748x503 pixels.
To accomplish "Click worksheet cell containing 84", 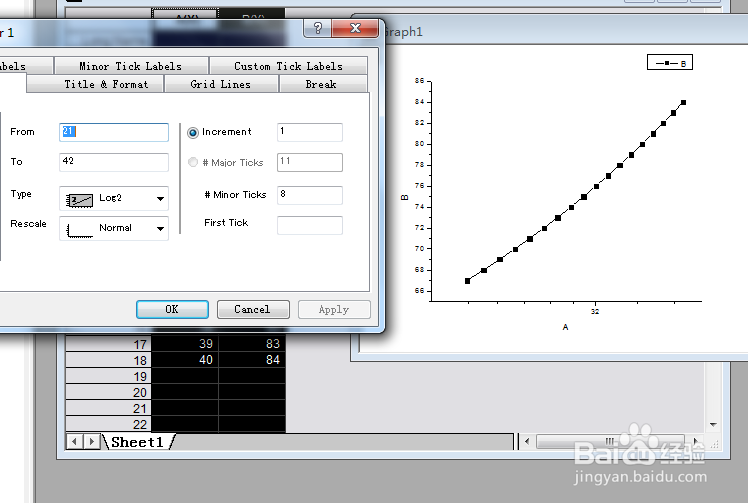I will pyautogui.click(x=252, y=360).
